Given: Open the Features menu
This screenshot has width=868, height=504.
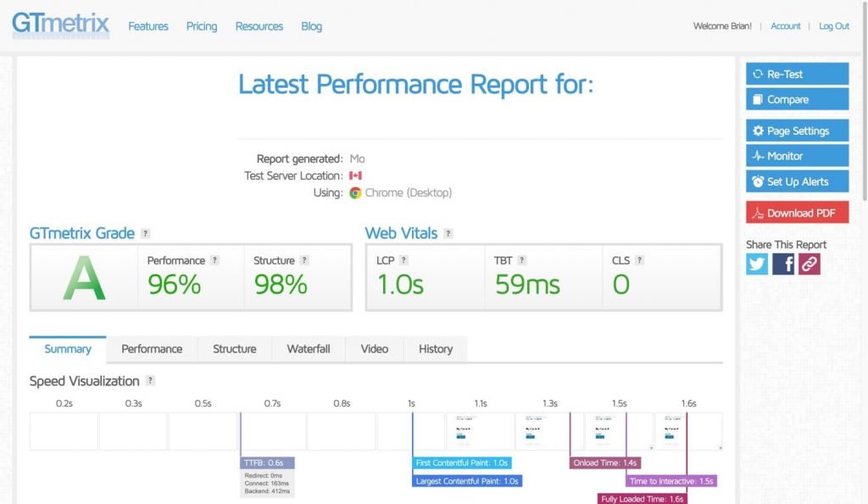Looking at the screenshot, I should click(148, 26).
